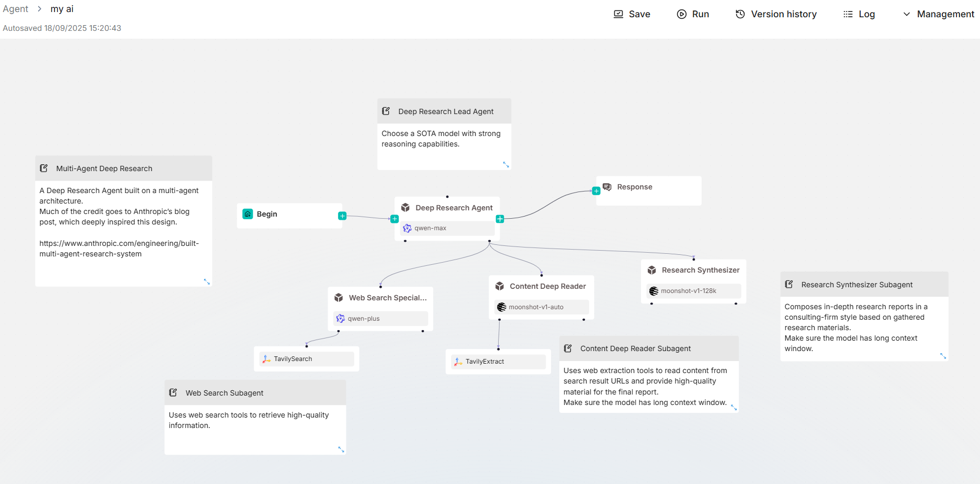Click the qwen-max model label
This screenshot has height=484, width=980.
click(431, 228)
